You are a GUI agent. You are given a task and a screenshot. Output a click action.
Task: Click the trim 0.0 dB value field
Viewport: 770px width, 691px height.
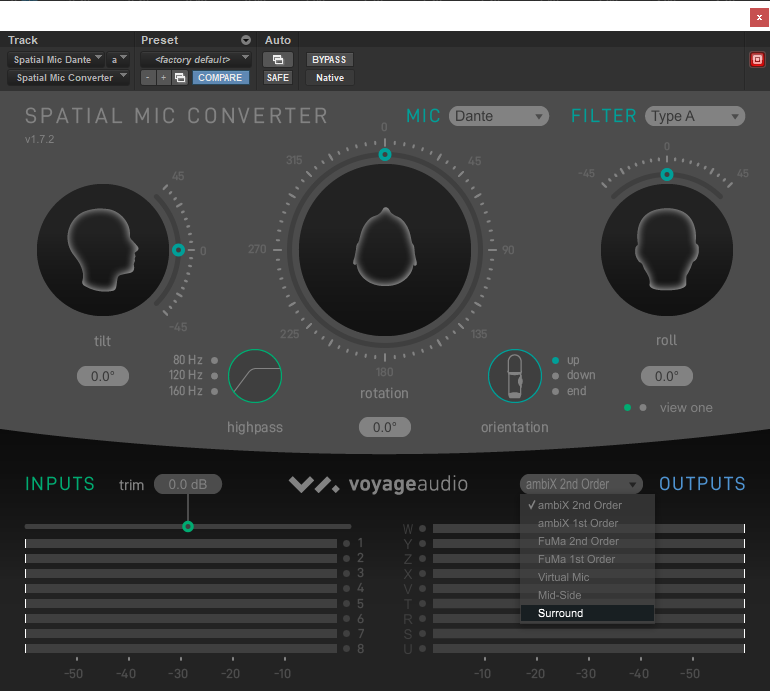pyautogui.click(x=188, y=484)
